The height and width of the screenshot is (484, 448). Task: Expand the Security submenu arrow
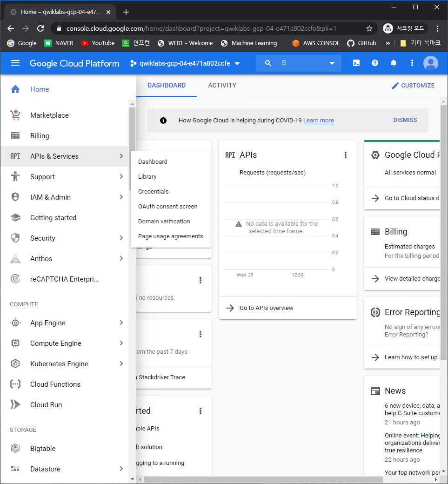click(121, 238)
